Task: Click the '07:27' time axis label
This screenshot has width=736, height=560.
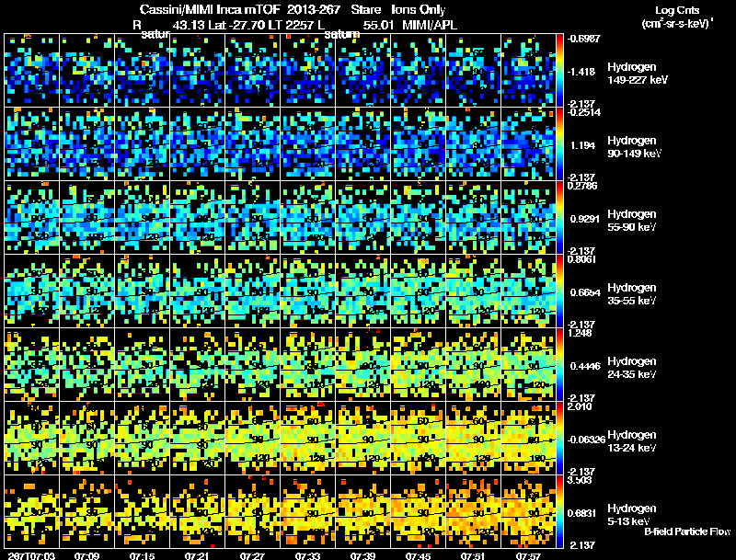Action: click(252, 556)
